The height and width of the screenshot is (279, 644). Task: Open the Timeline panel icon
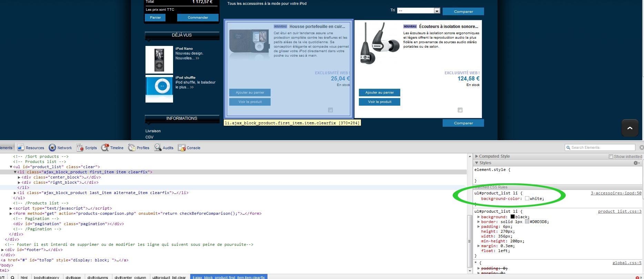pos(105,148)
